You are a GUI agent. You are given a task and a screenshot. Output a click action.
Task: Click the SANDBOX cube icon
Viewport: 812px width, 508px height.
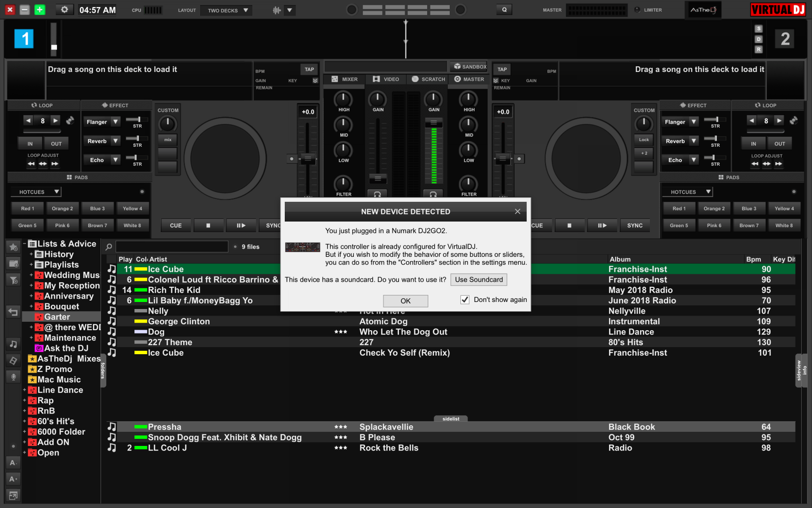coord(457,67)
